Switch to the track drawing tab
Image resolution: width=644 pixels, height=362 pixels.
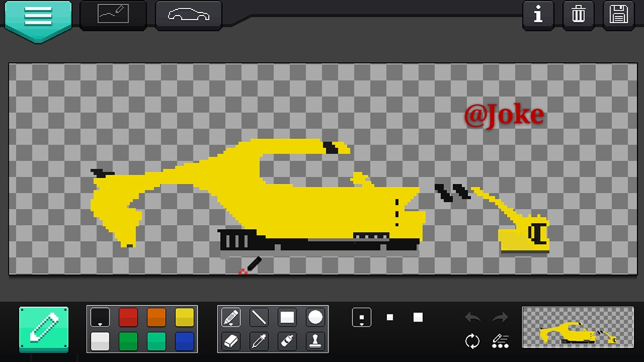click(x=113, y=15)
